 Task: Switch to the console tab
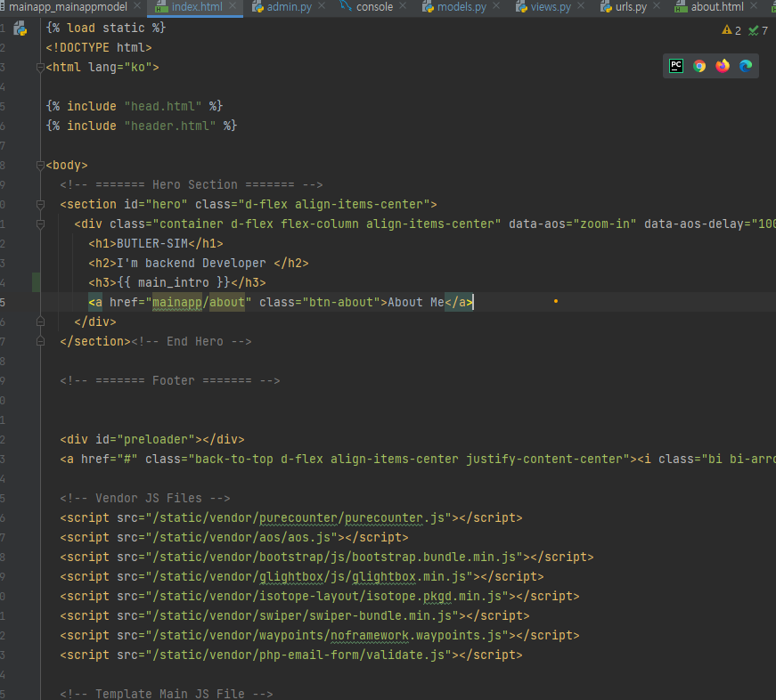[x=375, y=7]
